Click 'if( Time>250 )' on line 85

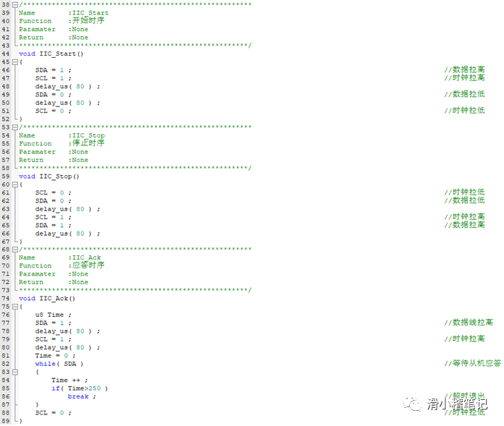(x=80, y=388)
